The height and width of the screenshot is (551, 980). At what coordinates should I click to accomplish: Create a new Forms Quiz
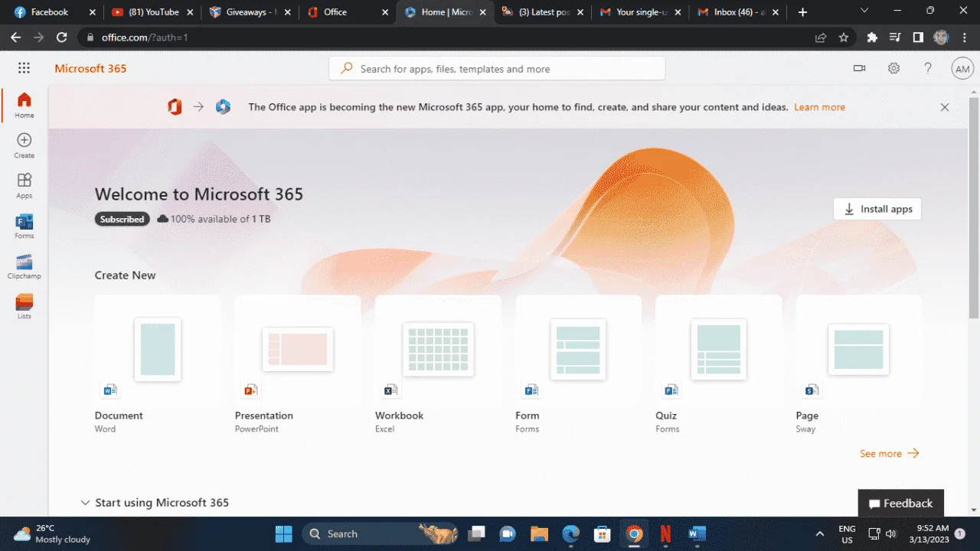pos(718,367)
